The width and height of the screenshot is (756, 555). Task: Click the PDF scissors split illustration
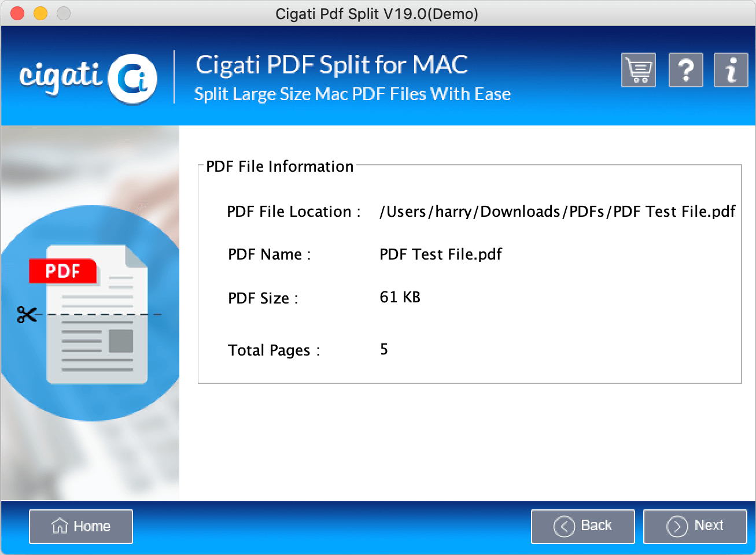click(90, 313)
